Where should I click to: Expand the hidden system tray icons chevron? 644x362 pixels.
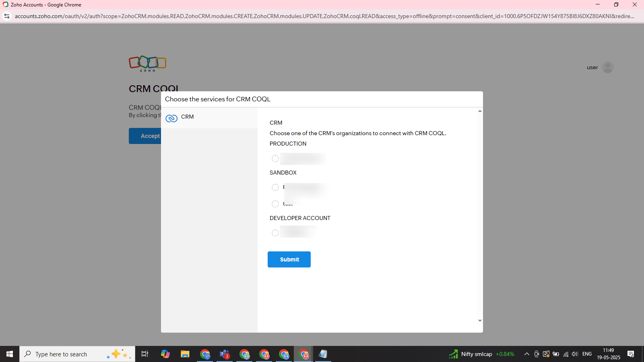pyautogui.click(x=526, y=354)
